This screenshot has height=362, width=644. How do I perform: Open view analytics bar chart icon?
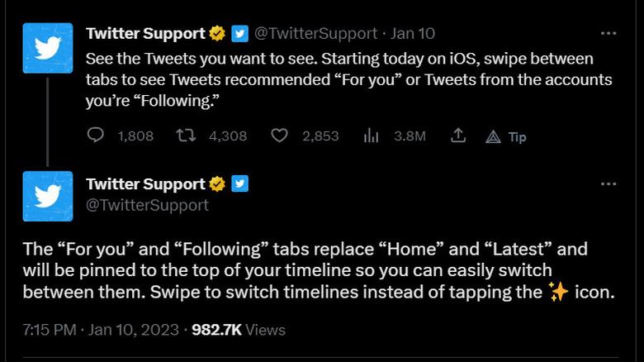[x=372, y=136]
